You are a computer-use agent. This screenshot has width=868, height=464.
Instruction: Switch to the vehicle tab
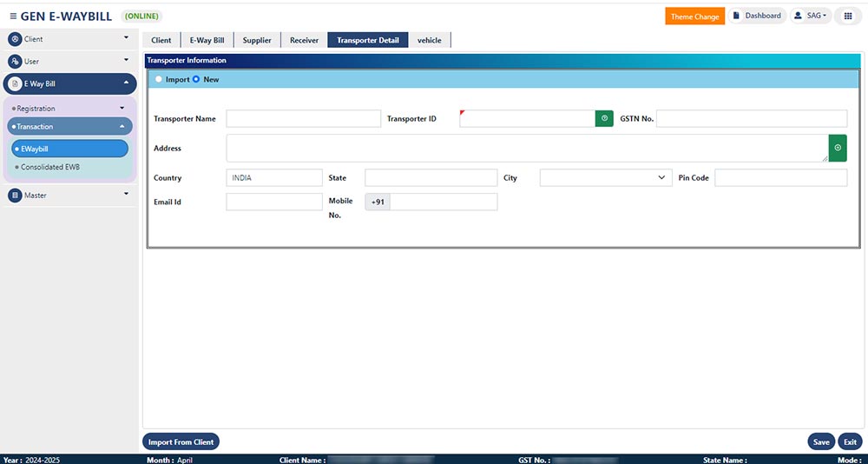coord(430,40)
